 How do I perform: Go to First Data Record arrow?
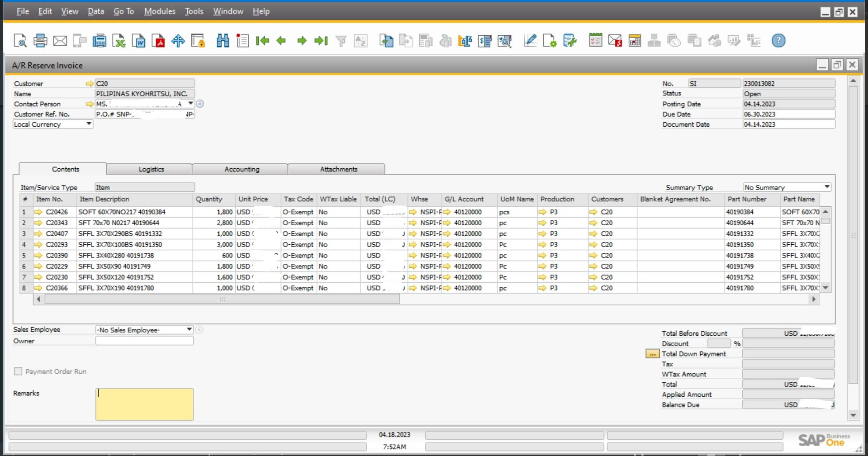pyautogui.click(x=262, y=41)
